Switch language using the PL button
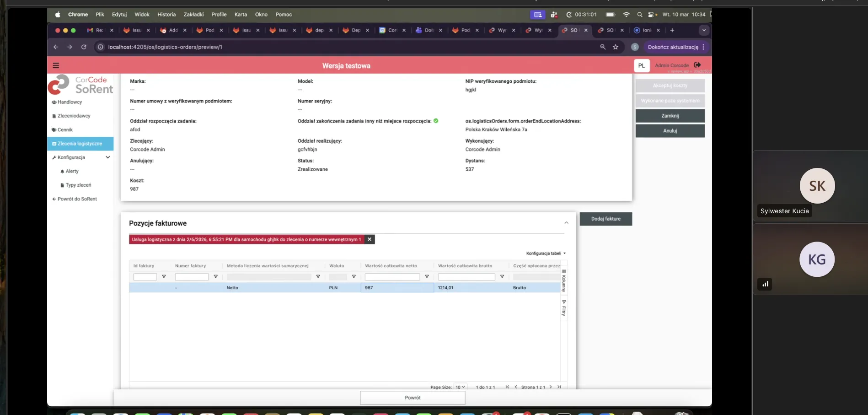Screen dimensions: 868x415 pos(641,65)
